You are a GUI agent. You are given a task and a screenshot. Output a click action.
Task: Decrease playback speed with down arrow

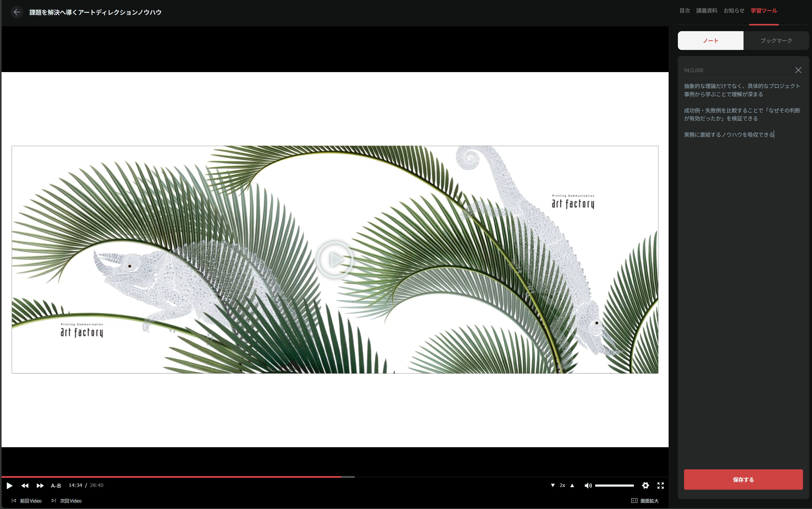[552, 485]
